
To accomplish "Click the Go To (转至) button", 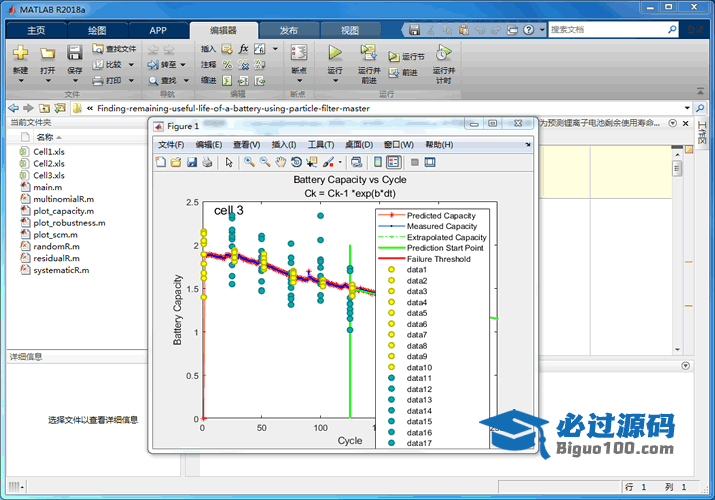I will coord(162,65).
